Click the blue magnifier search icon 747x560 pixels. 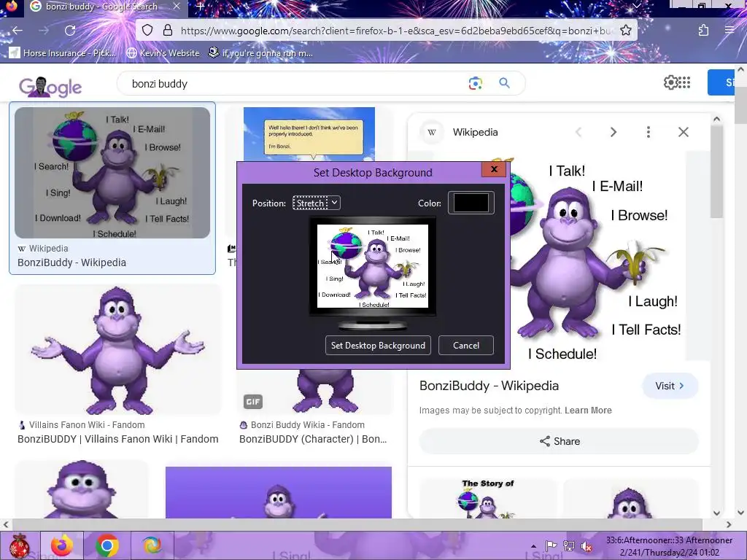505,83
